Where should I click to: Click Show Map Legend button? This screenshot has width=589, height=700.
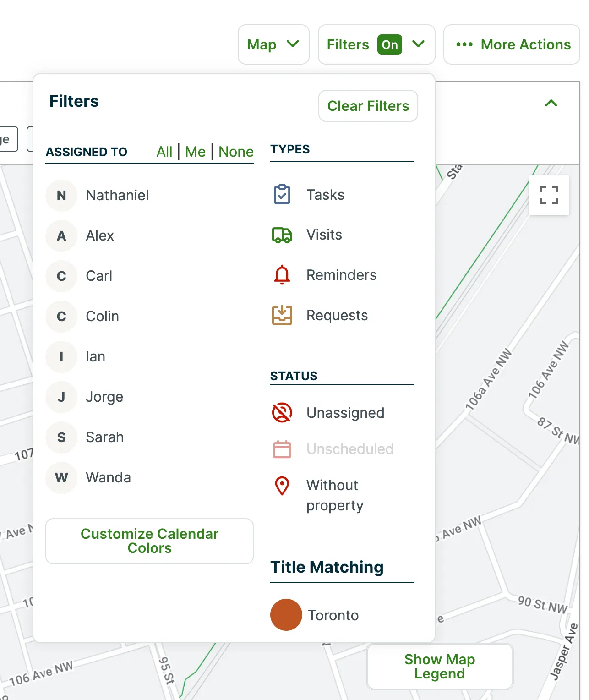click(440, 667)
